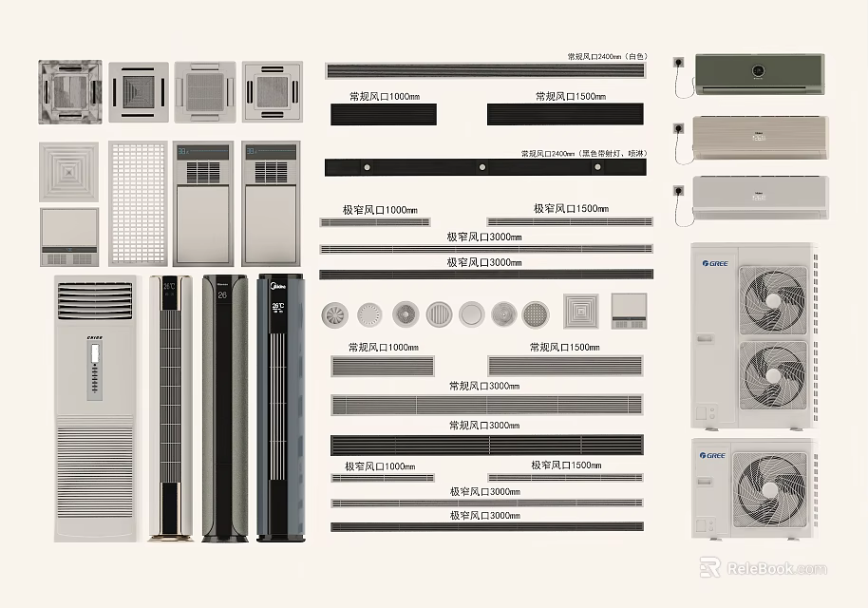Pick the grey fabric tower showing 26
This screenshot has width=868, height=608.
225,408
